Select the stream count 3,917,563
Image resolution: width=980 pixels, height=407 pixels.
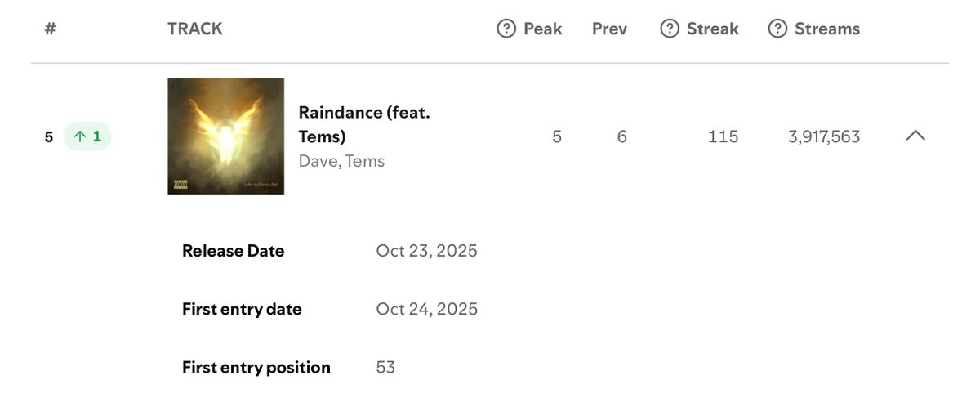pos(823,136)
